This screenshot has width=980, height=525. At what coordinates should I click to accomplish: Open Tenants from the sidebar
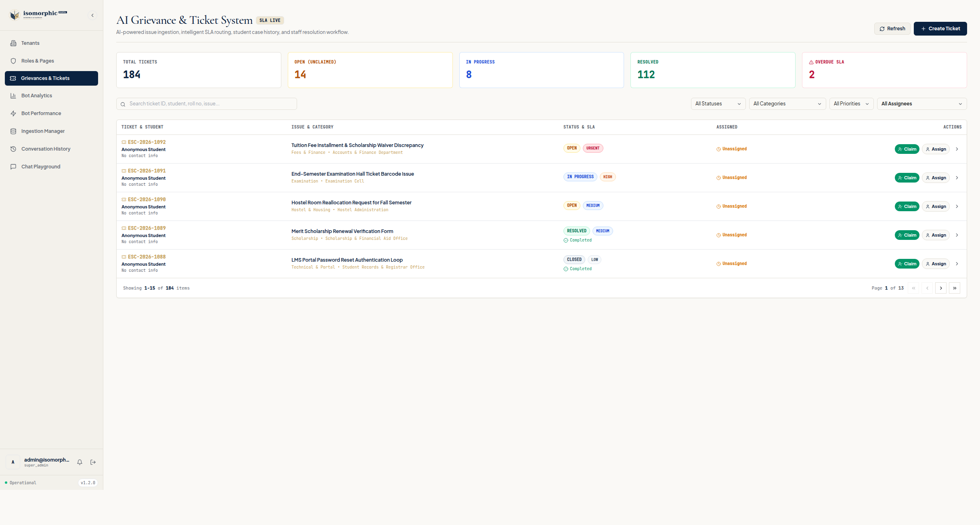[51, 43]
